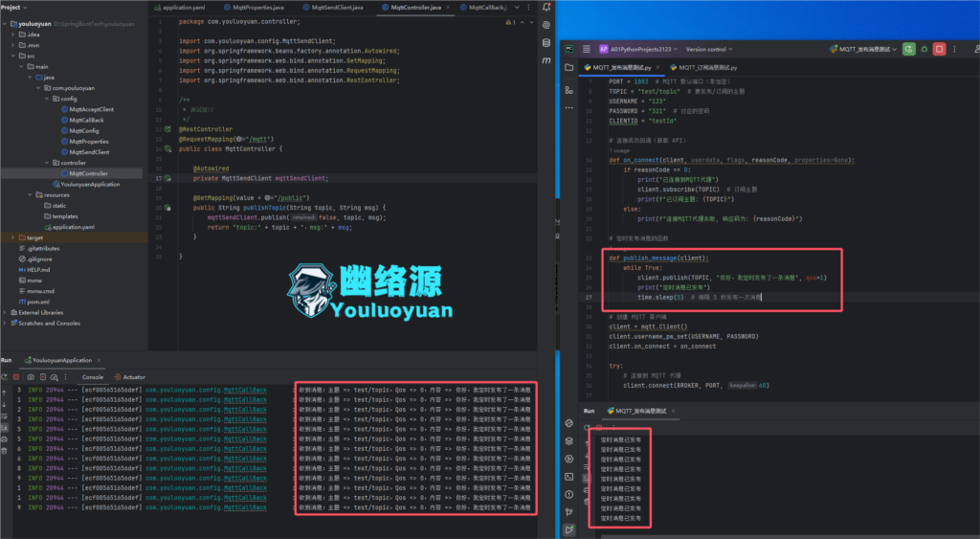This screenshot has width=980, height=539.
Task: Stop the YouluoyuanApplication run in IntelliJ
Action: [x=16, y=377]
